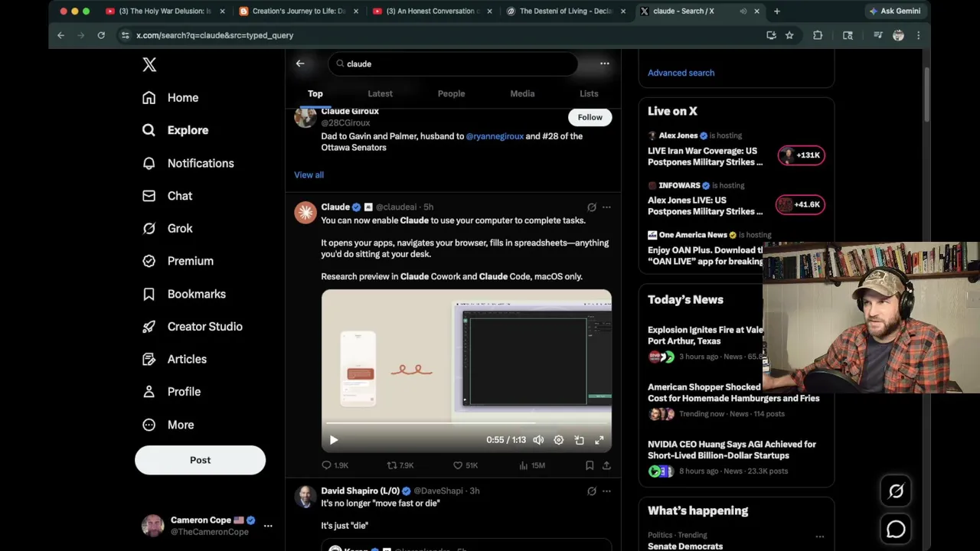Click the Profile person icon
This screenshot has height=551, width=980.
point(149,392)
